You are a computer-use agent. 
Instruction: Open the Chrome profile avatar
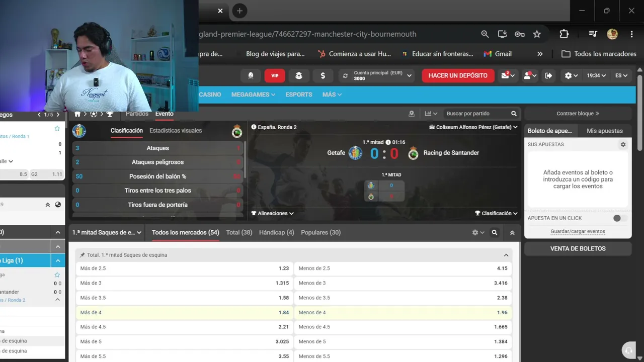612,34
